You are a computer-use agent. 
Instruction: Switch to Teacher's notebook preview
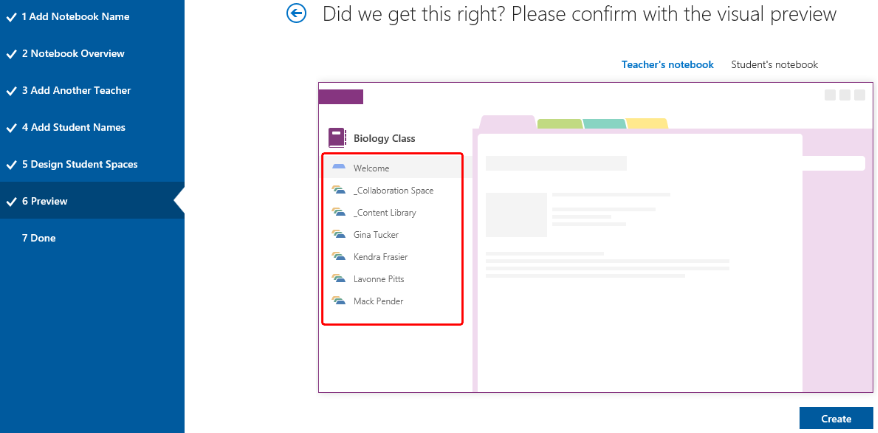[667, 64]
